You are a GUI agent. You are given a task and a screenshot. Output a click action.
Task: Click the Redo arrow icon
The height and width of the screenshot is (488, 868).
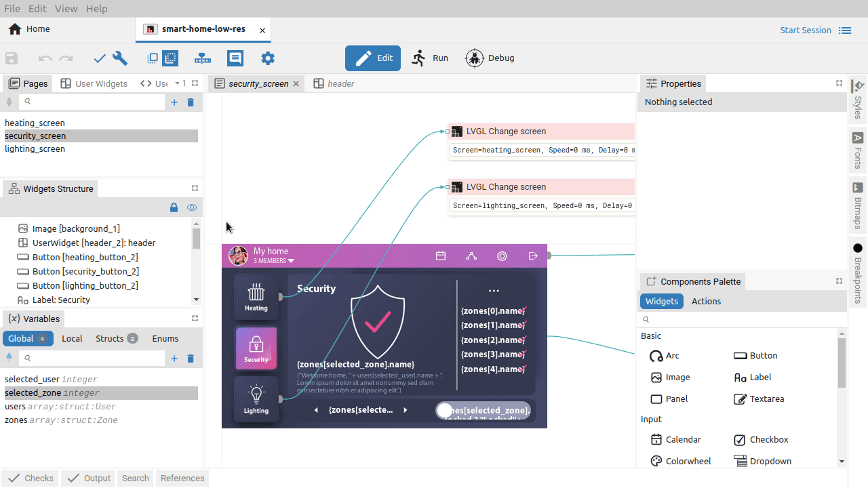(66, 58)
